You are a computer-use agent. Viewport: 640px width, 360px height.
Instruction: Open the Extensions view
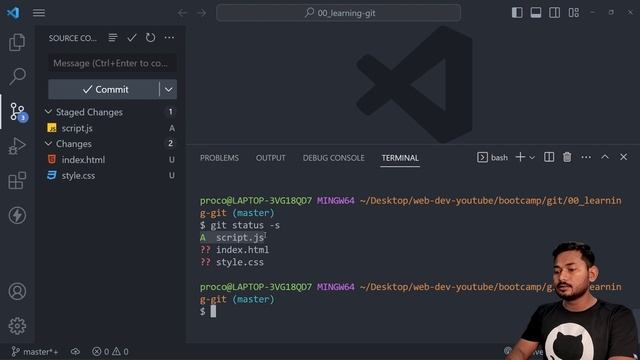pyautogui.click(x=17, y=180)
